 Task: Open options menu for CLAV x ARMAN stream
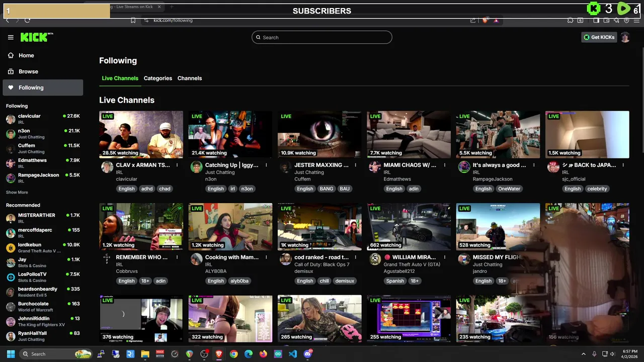point(177,165)
